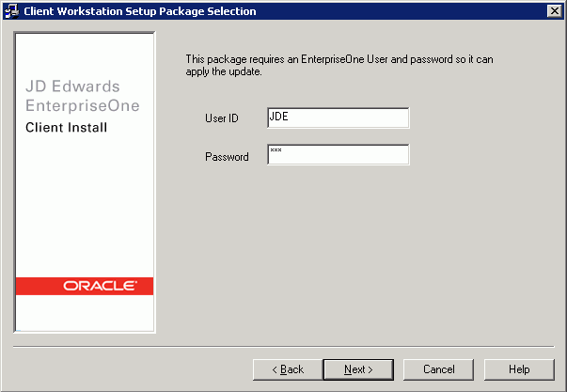Go to the previous step with Back
The width and height of the screenshot is (567, 392).
click(x=288, y=369)
